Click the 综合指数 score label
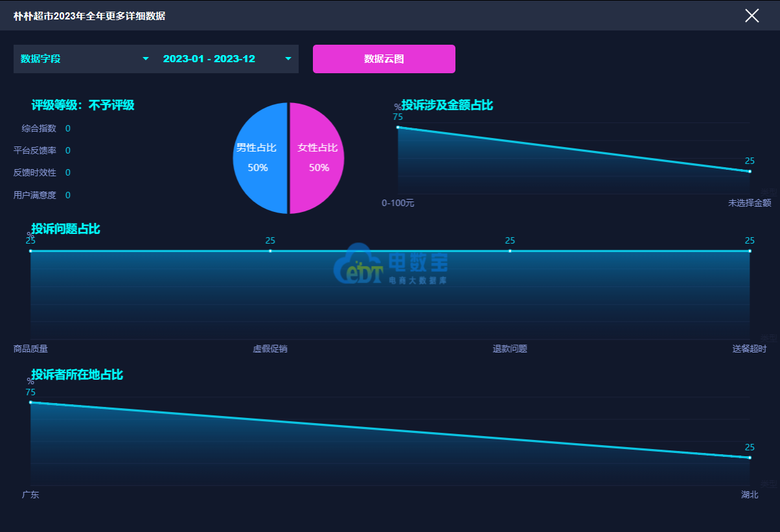 [39, 128]
